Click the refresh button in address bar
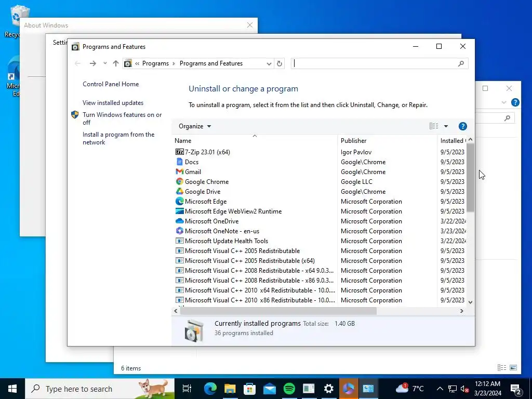The width and height of the screenshot is (532, 399). pyautogui.click(x=279, y=63)
